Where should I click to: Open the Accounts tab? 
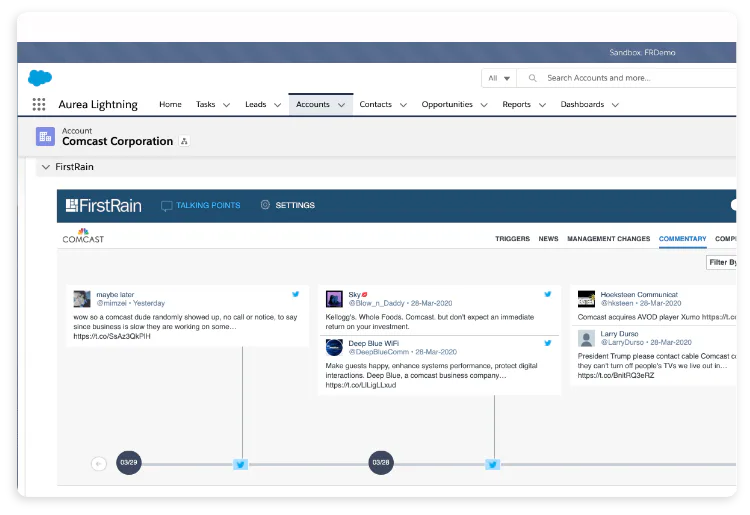point(313,104)
